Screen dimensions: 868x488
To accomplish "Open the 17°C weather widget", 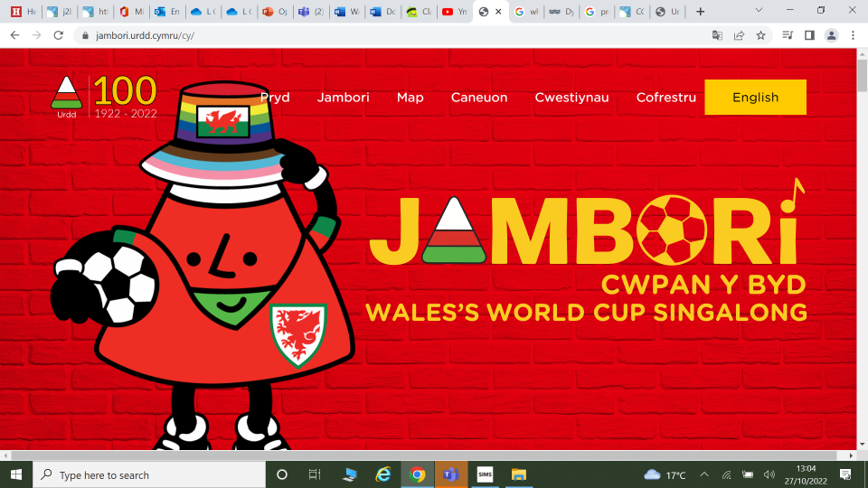I will click(665, 474).
